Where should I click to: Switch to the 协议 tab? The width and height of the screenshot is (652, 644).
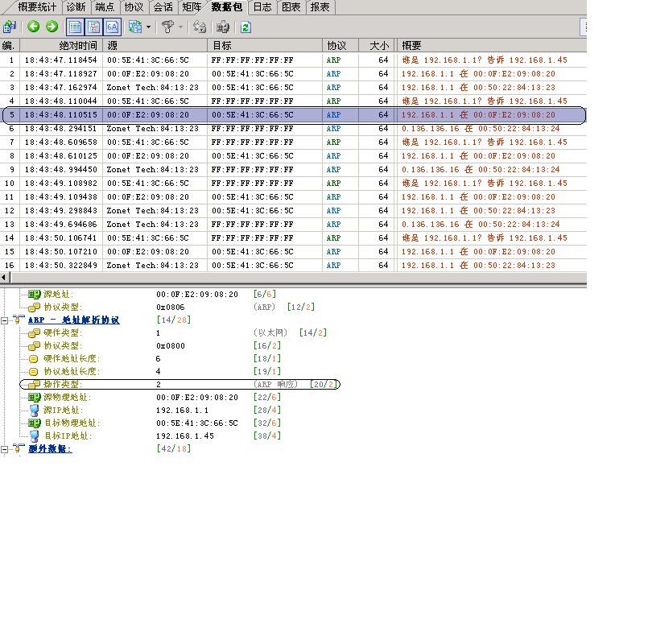(134, 7)
